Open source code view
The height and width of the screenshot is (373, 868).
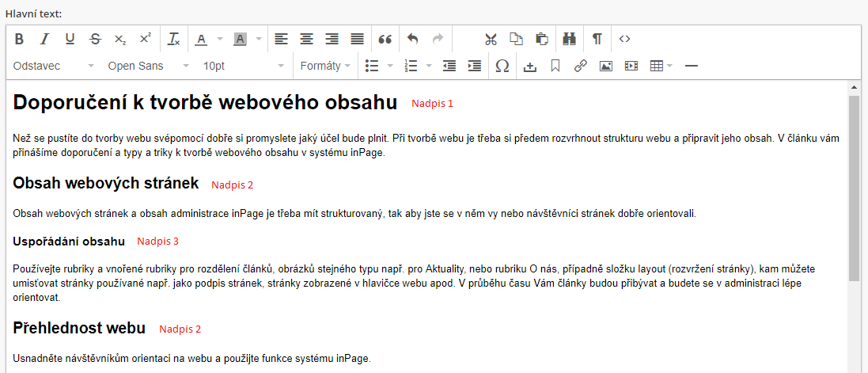point(624,39)
